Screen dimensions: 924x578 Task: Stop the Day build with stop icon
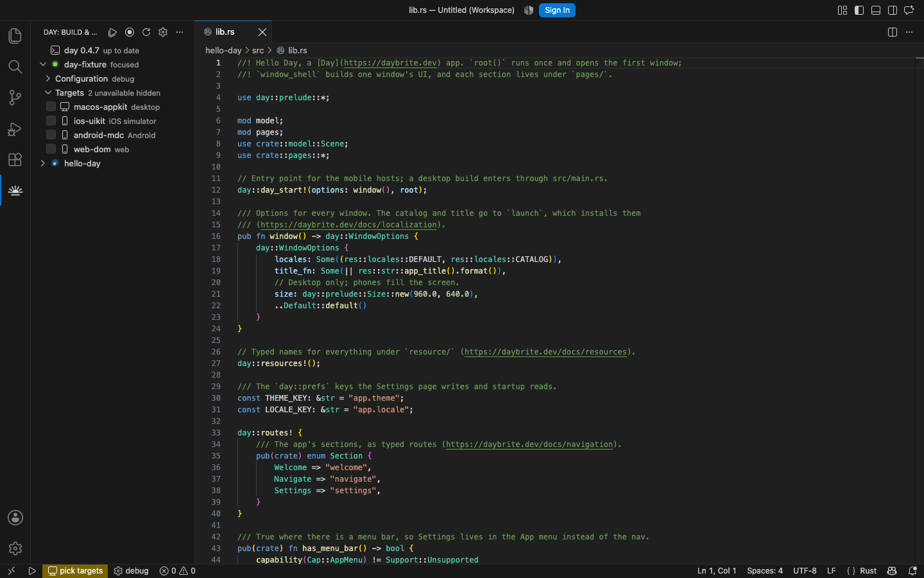tap(130, 32)
